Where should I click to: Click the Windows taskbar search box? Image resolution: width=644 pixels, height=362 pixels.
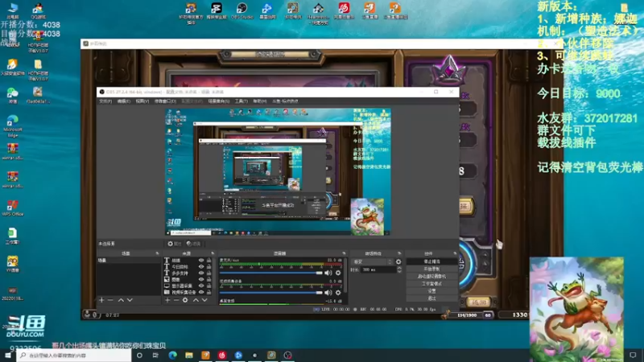74,355
